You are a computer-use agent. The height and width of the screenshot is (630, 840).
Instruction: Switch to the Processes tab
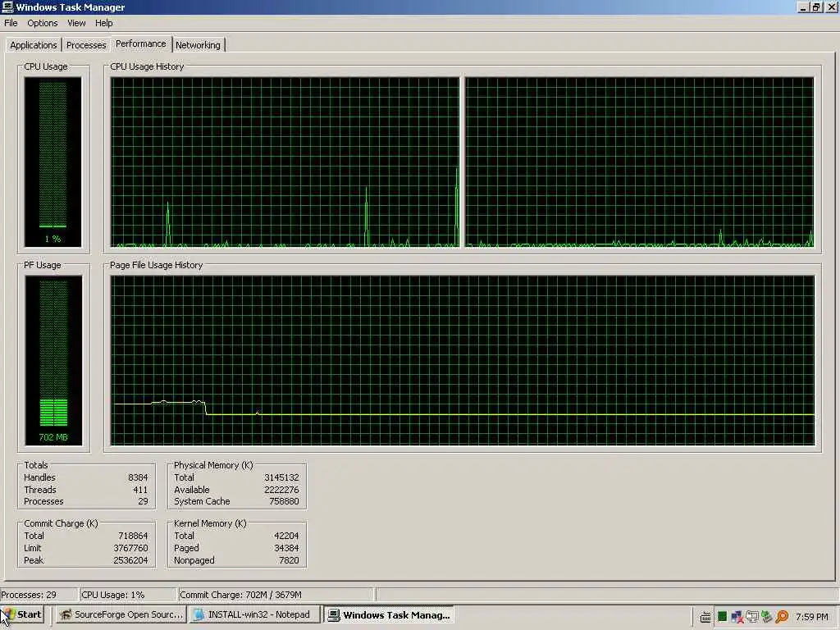[x=85, y=45]
